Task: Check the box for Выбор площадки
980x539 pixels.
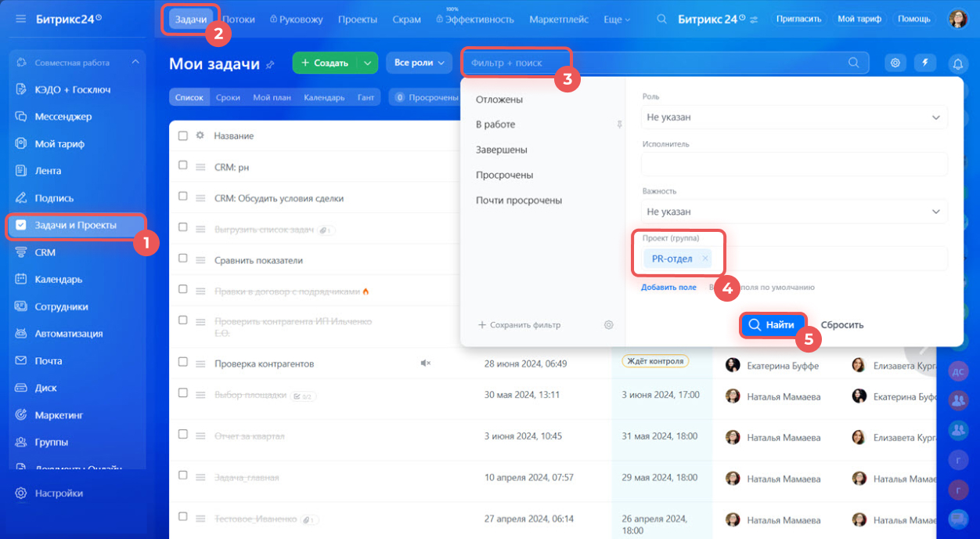Action: point(183,393)
